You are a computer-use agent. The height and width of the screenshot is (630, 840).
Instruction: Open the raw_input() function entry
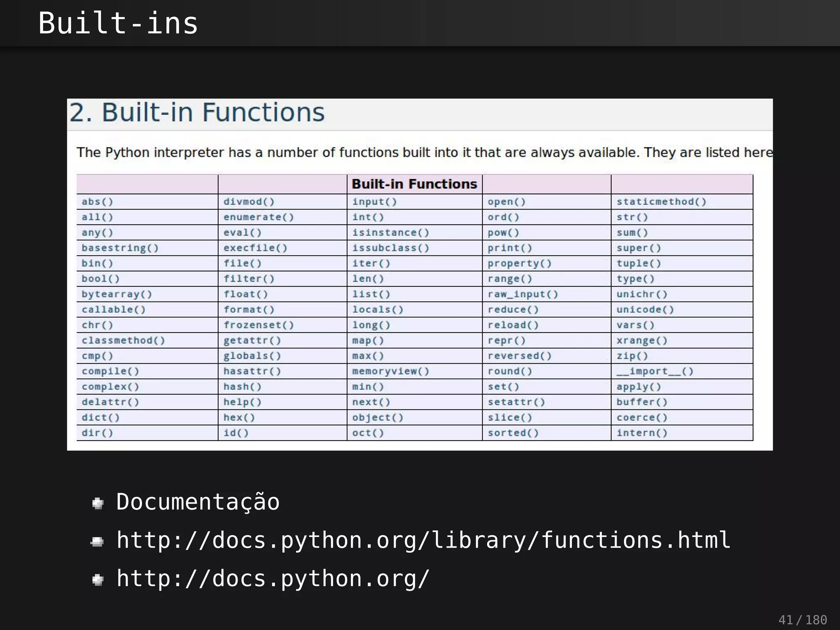point(523,294)
